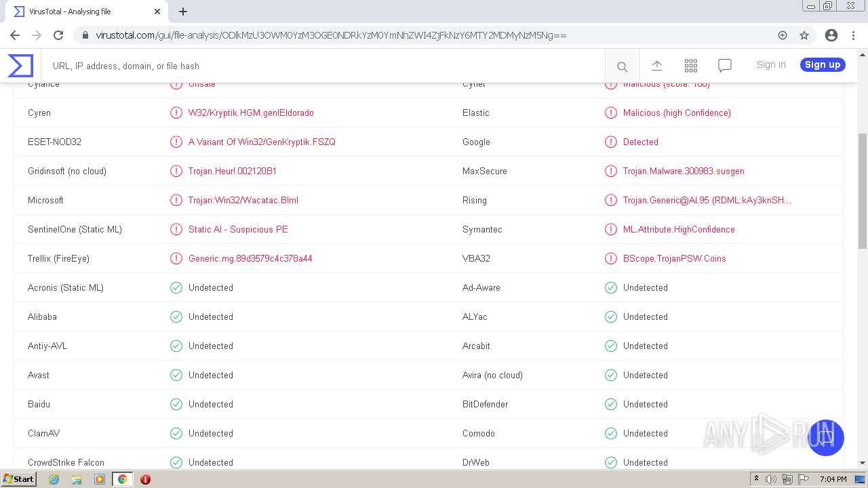Click Malicious (high Confidence) text
The width and height of the screenshot is (868, 488).
coord(677,113)
